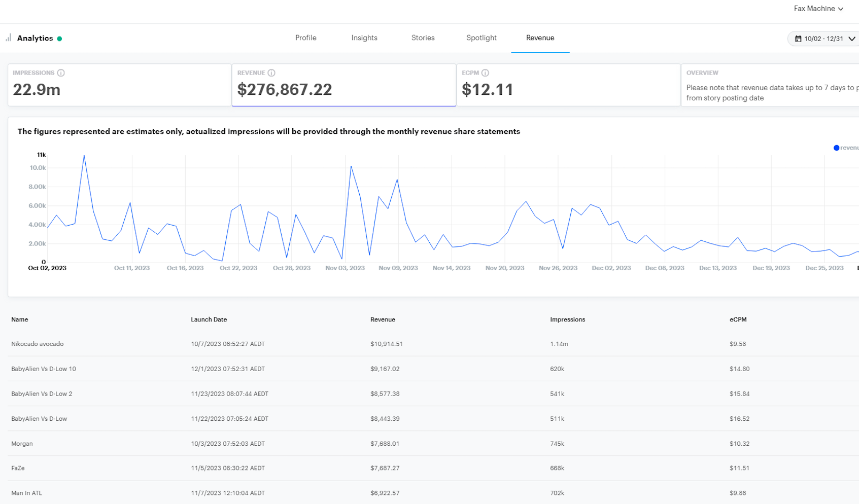Click the Analytics bar chart icon

[x=8, y=38]
